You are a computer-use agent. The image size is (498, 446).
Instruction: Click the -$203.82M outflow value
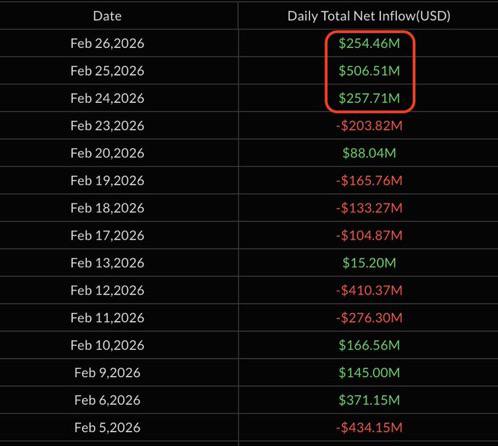pyautogui.click(x=369, y=126)
